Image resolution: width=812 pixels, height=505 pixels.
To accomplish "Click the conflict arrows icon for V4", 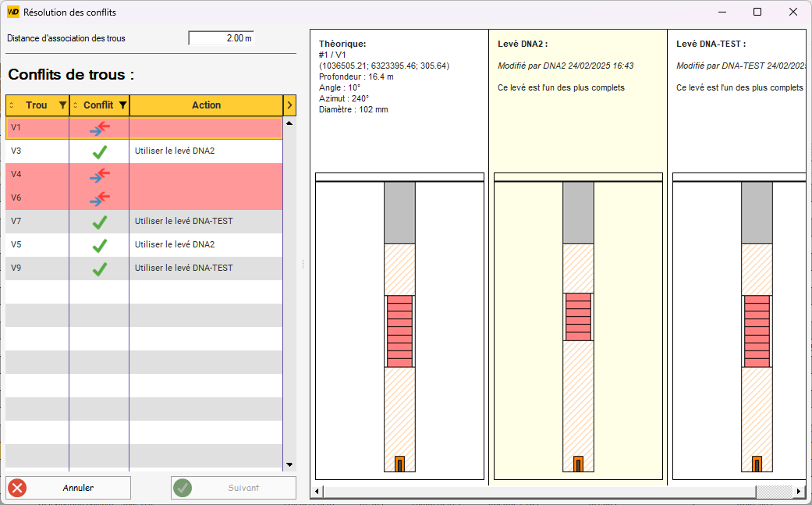I will [x=99, y=175].
